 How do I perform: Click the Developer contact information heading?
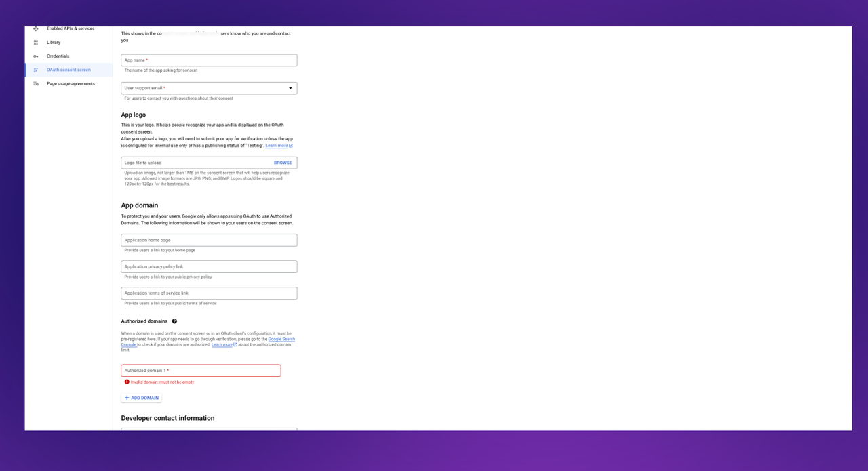(x=167, y=418)
